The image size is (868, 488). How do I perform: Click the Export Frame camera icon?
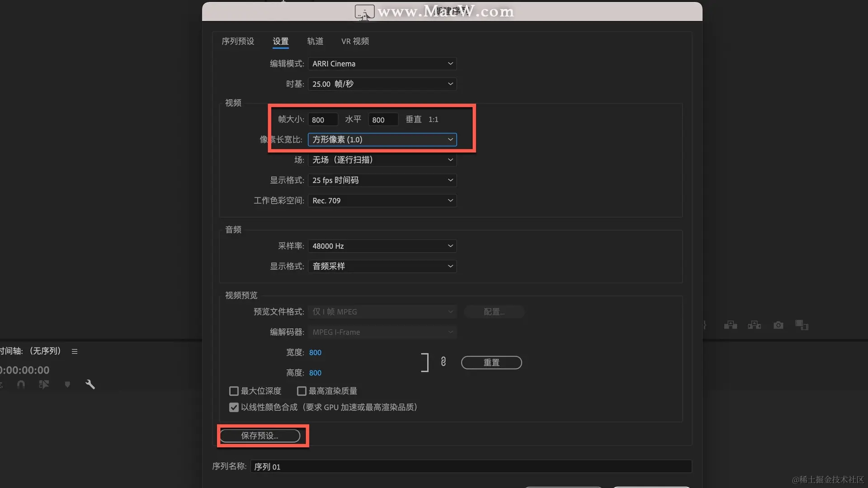tap(778, 325)
